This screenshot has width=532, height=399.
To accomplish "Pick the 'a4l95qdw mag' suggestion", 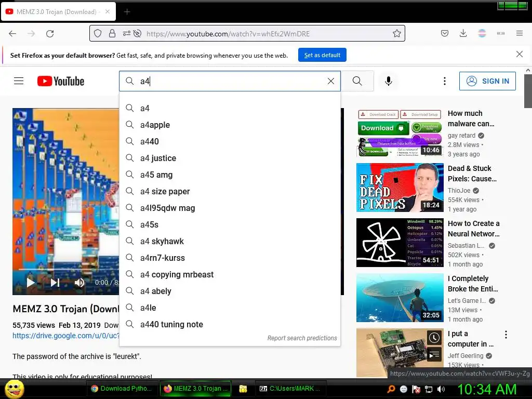I will click(230, 208).
